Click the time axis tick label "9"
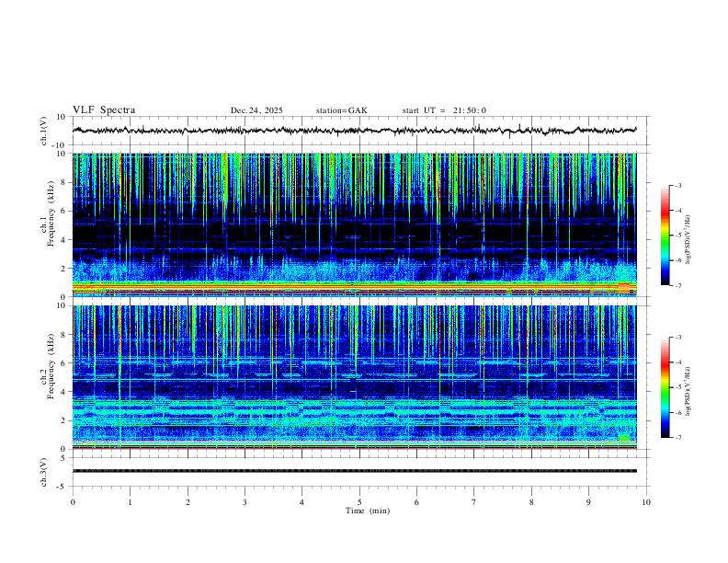Viewport: 728px width, 563px height. (x=588, y=502)
